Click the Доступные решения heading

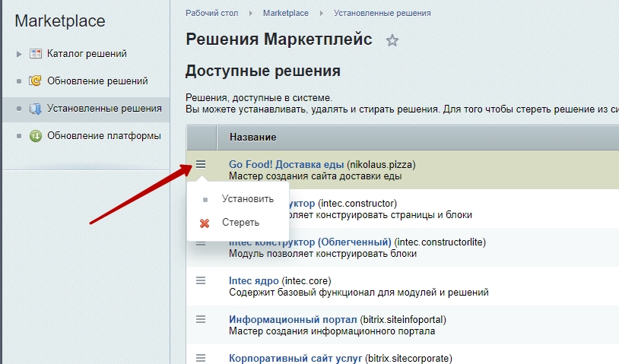[263, 71]
